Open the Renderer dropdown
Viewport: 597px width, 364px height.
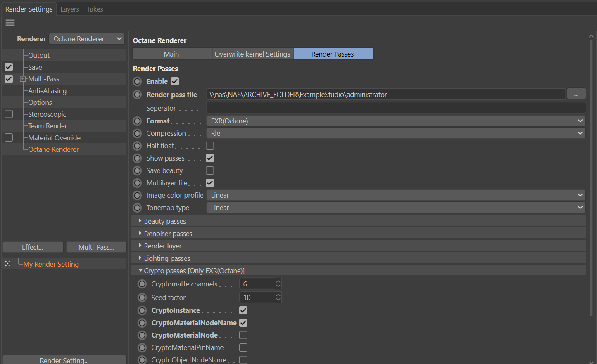87,39
